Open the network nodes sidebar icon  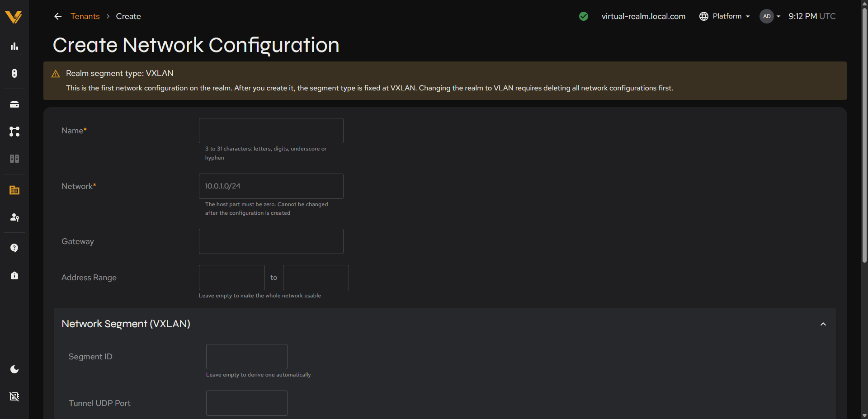click(x=14, y=132)
